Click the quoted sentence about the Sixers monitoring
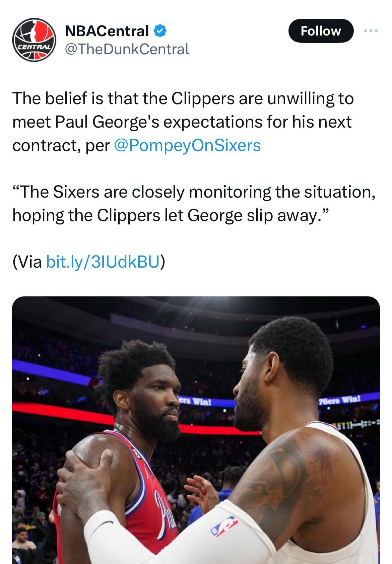 (x=193, y=204)
